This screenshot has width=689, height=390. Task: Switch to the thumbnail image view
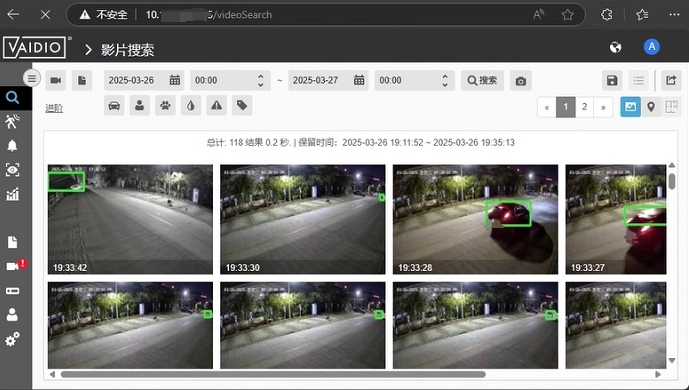(630, 107)
